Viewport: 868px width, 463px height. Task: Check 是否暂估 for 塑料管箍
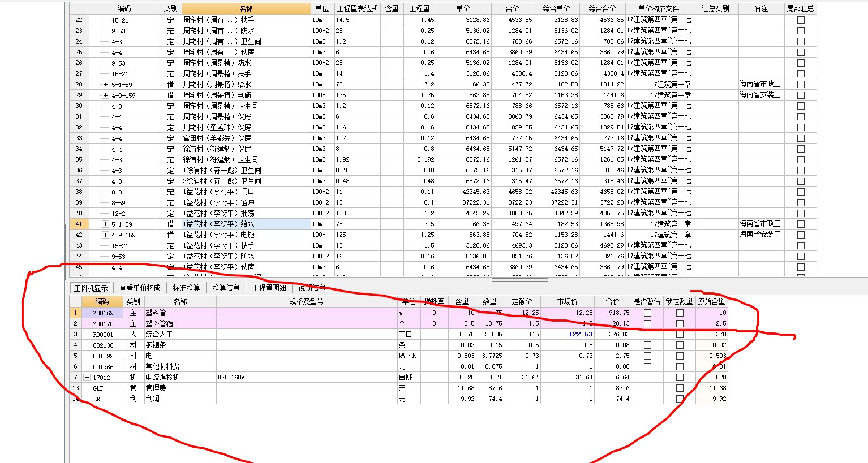click(647, 323)
